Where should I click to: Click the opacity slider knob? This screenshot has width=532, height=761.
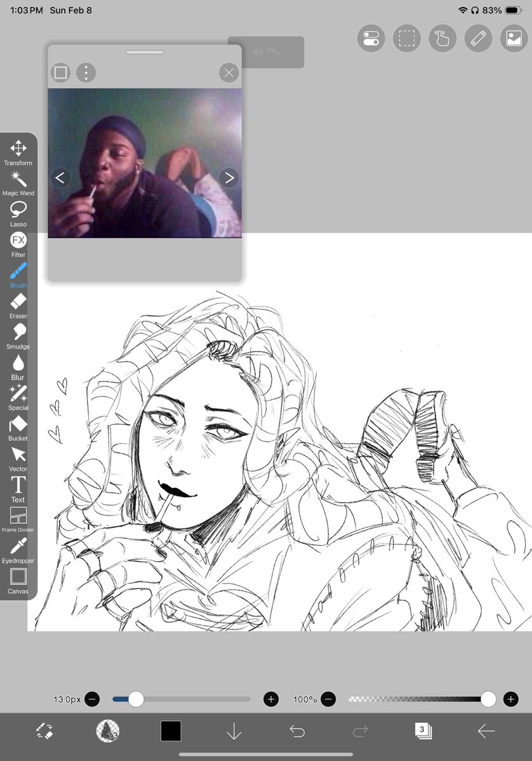pos(488,699)
